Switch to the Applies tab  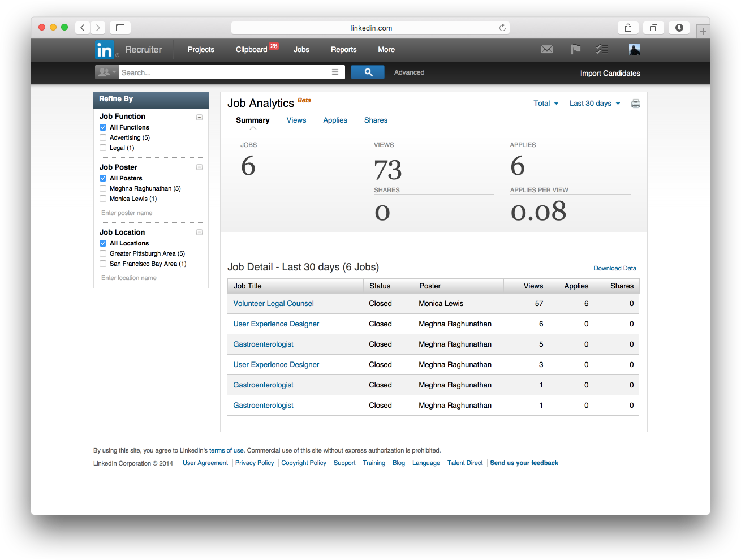tap(335, 120)
